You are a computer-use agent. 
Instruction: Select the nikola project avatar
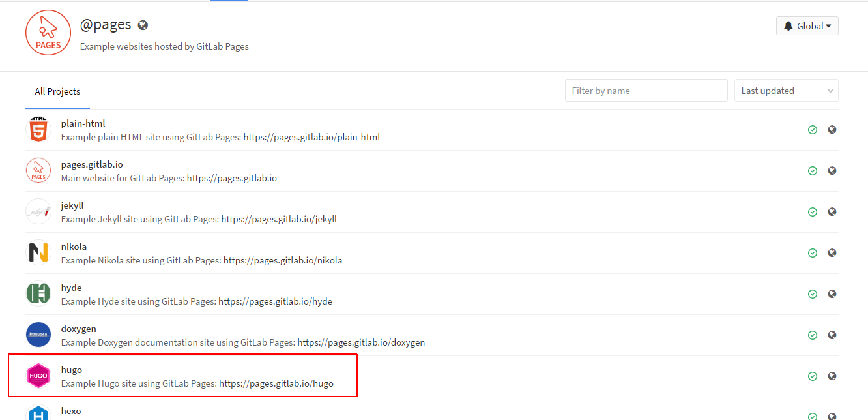(38, 252)
